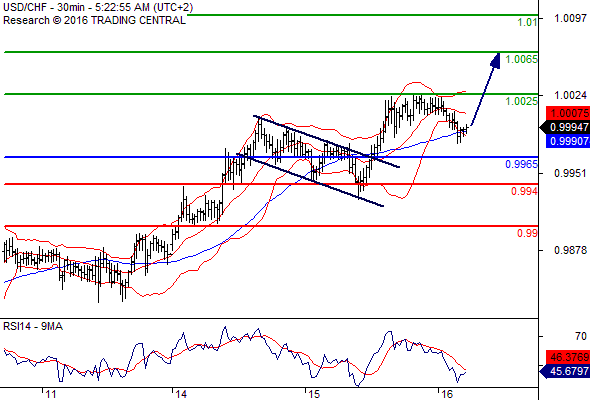Click the blue forecast arrow head
This screenshot has width=590, height=400.
coord(496,61)
